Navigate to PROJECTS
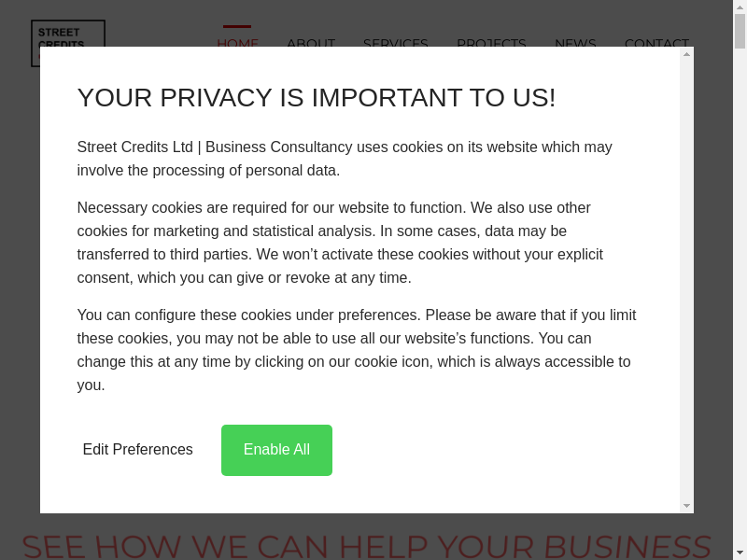Screen dimensions: 747x560 (491, 43)
